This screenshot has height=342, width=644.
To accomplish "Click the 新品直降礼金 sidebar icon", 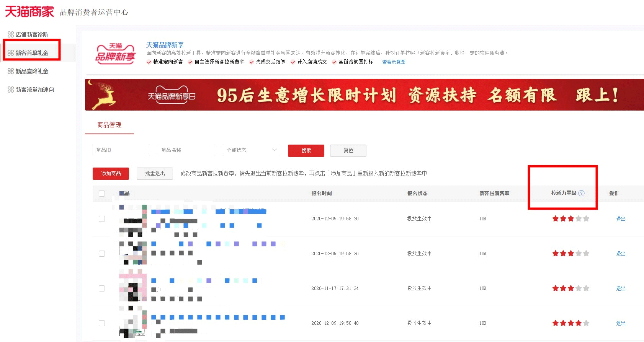I will point(11,71).
